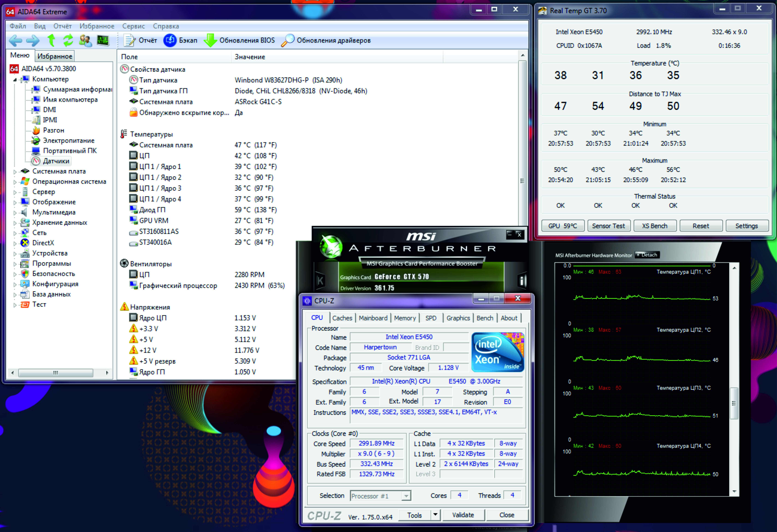The height and width of the screenshot is (532, 777).
Task: Click the Afterburner K side button
Action: [x=320, y=280]
